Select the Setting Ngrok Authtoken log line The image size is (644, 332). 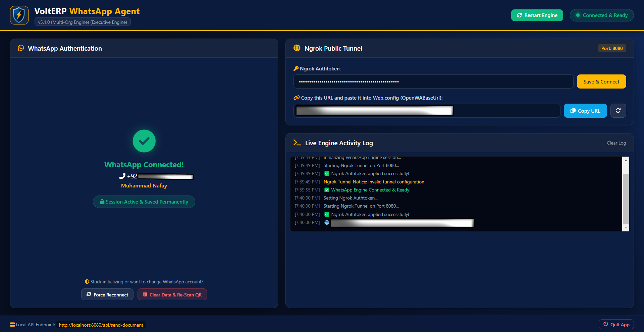click(351, 198)
